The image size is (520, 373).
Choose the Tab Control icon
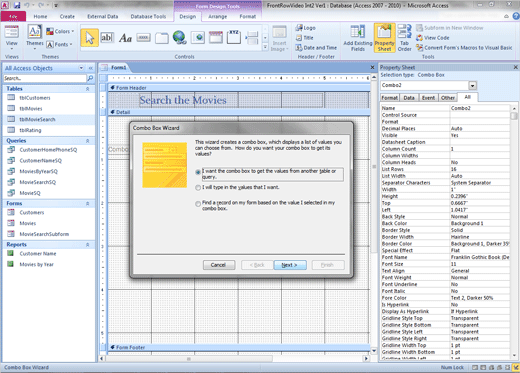pyautogui.click(x=162, y=38)
